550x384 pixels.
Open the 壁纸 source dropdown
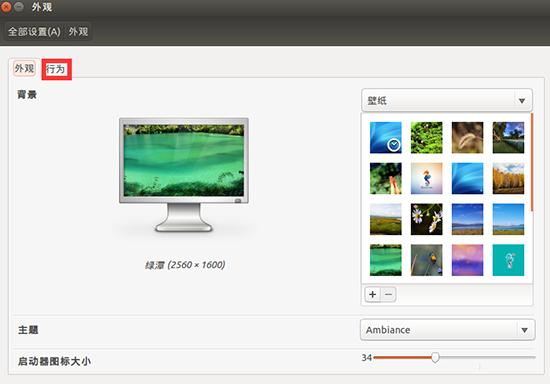click(x=447, y=100)
